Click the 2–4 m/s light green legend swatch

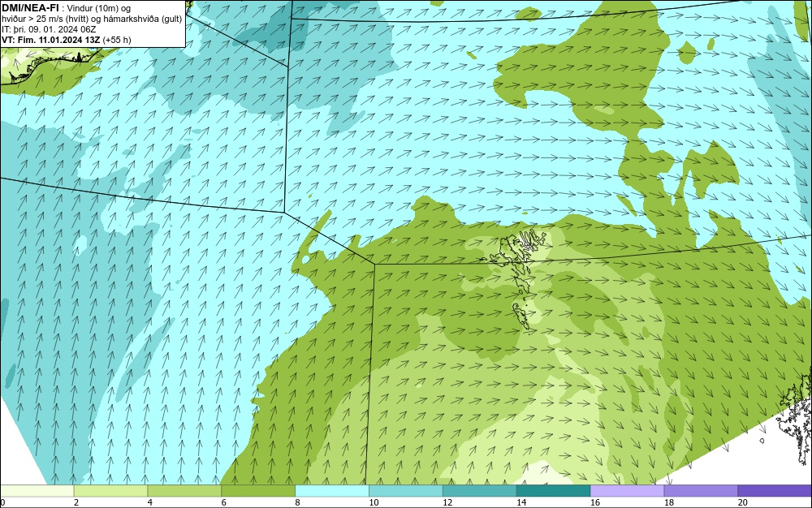[110, 490]
